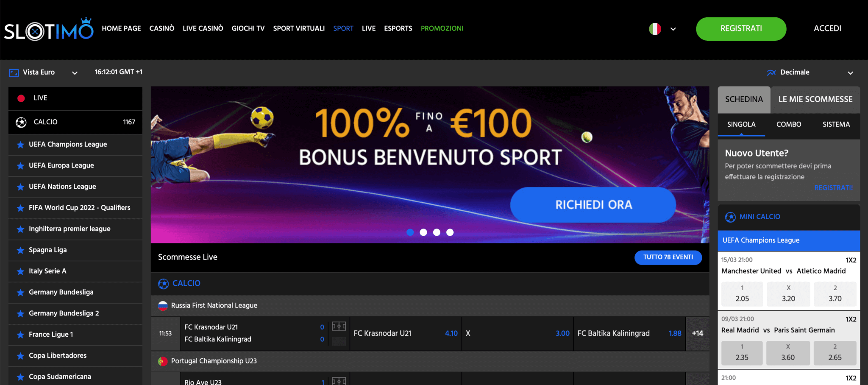Click the soccer icon in Scommesse Live CALCIO header

(163, 284)
